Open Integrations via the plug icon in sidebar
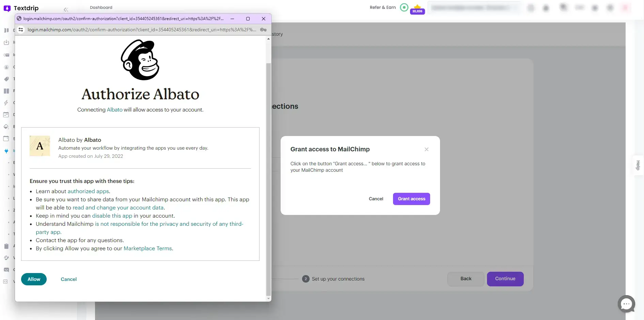Screen dimensions: 644x320 [6, 151]
